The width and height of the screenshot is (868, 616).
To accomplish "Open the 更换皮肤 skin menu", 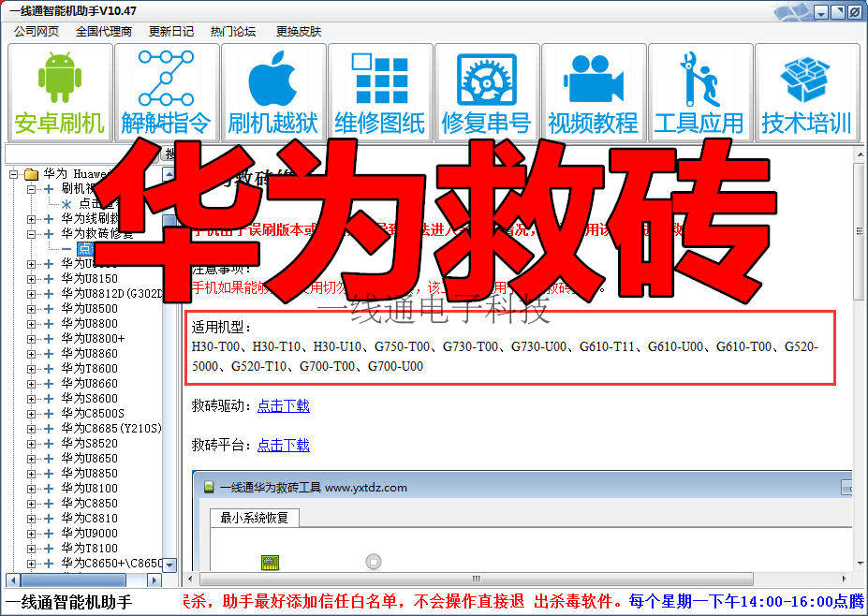I will pos(299,32).
